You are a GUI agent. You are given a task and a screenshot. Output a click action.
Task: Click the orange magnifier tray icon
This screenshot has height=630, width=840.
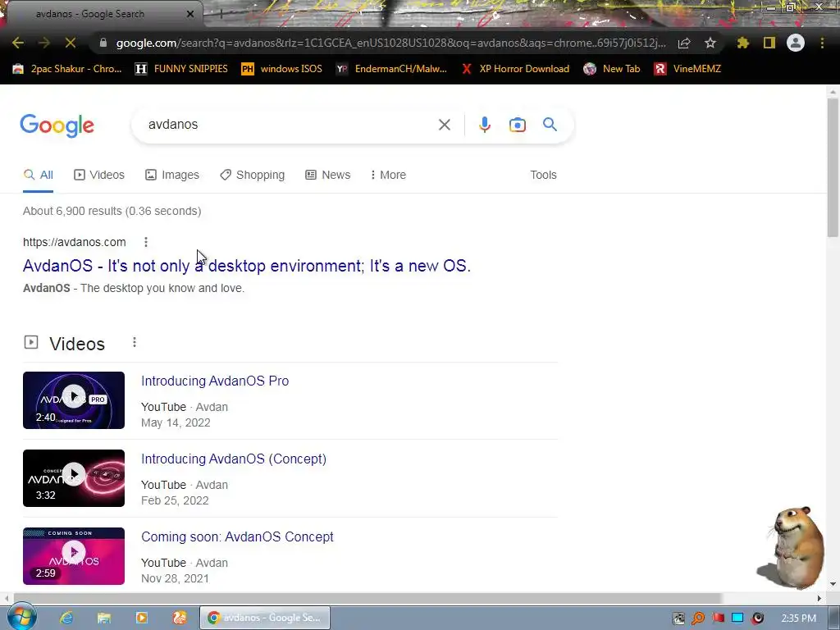pyautogui.click(x=698, y=619)
